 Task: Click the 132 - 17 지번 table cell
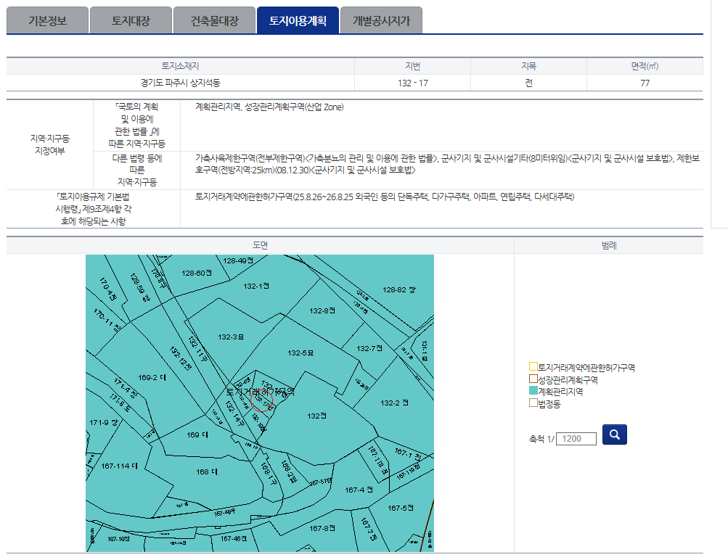point(412,83)
